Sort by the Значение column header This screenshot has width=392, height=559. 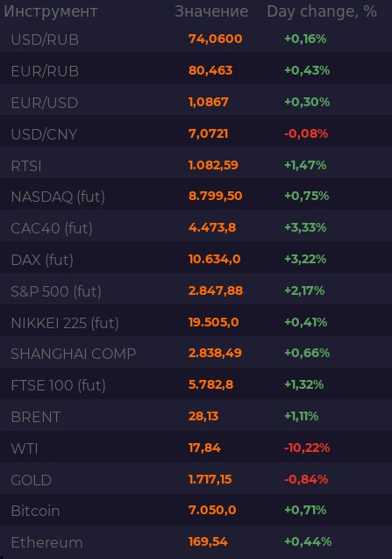click(211, 11)
